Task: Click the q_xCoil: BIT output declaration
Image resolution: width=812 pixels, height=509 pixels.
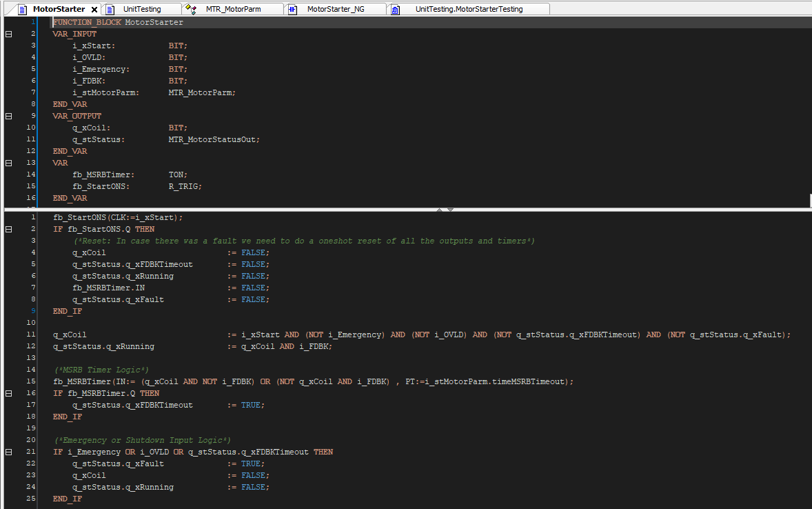Action: click(x=130, y=128)
